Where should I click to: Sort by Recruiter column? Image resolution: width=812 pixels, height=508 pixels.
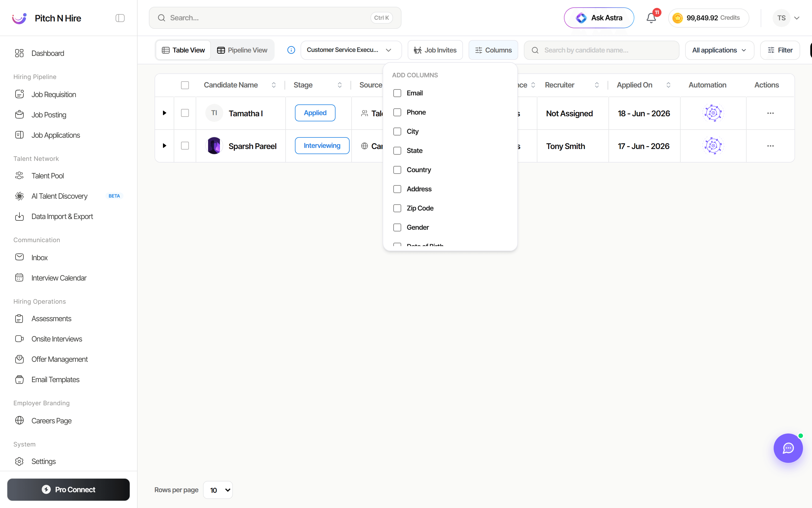click(x=597, y=85)
